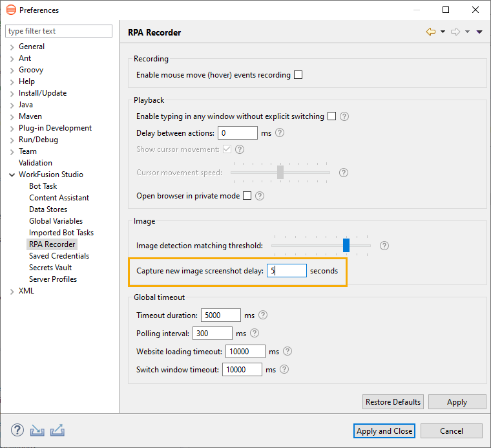This screenshot has width=491, height=448.
Task: Click the Website loading timeout field
Action: [245, 351]
